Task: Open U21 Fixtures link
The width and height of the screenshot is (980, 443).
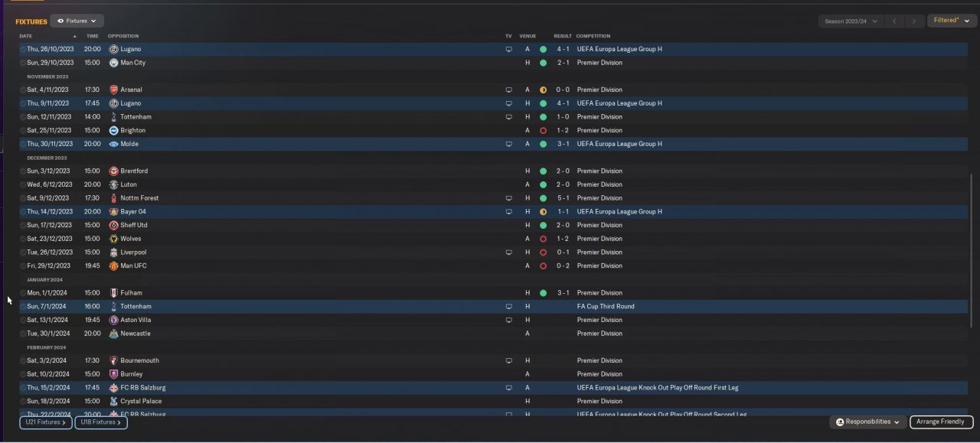Action: (46, 422)
